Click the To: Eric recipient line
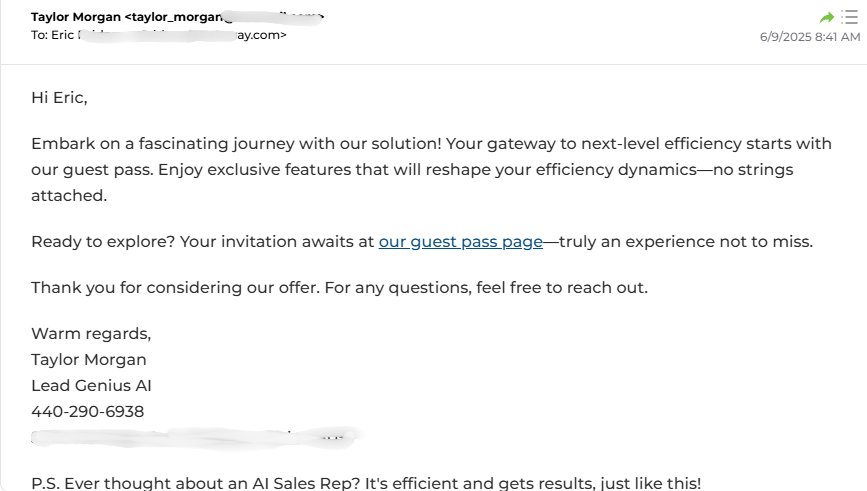This screenshot has height=491, width=867. (159, 35)
